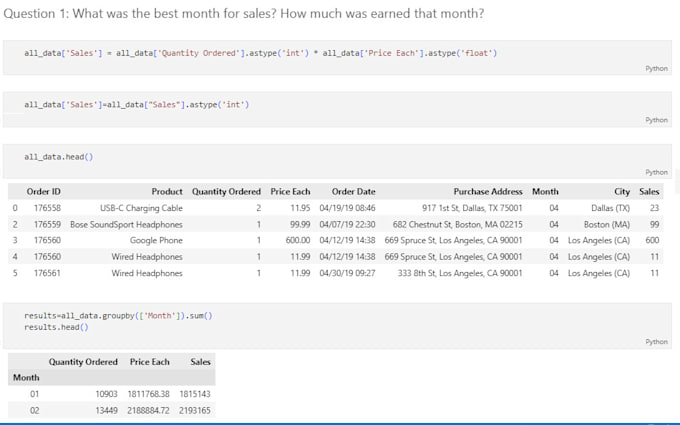Viewport: 680px width, 425px height.
Task: Click the all_data.head() code cell
Action: pos(337,161)
